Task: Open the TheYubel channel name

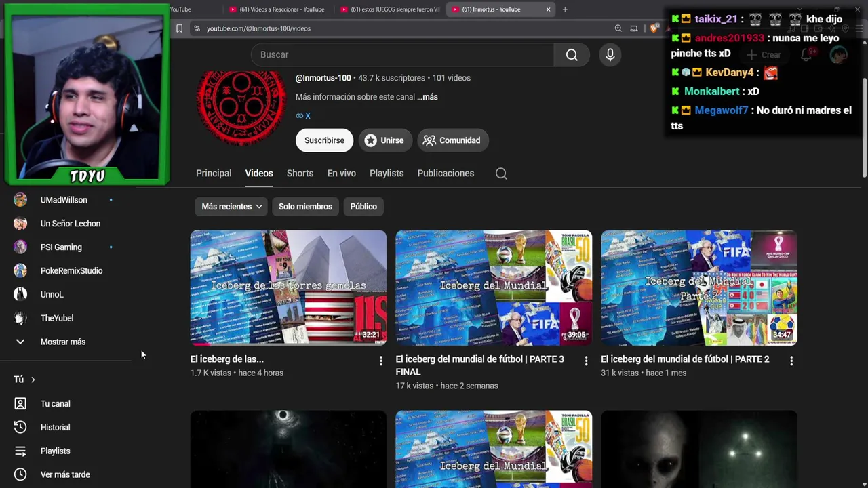Action: pos(57,319)
